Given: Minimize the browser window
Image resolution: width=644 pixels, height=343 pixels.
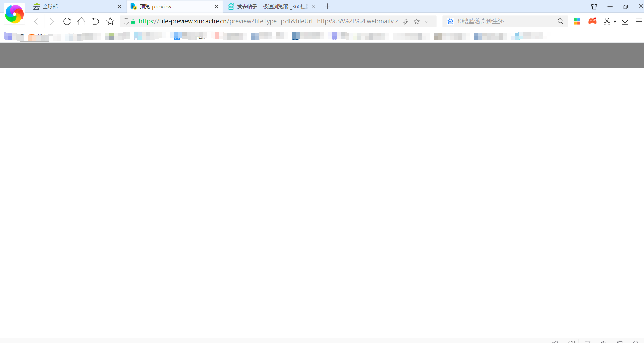Looking at the screenshot, I should coord(610,7).
